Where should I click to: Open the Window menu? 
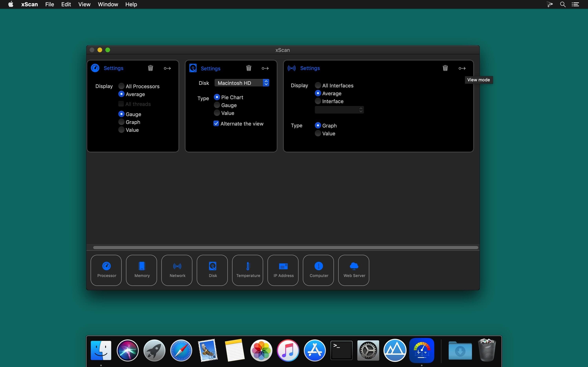coord(108,4)
